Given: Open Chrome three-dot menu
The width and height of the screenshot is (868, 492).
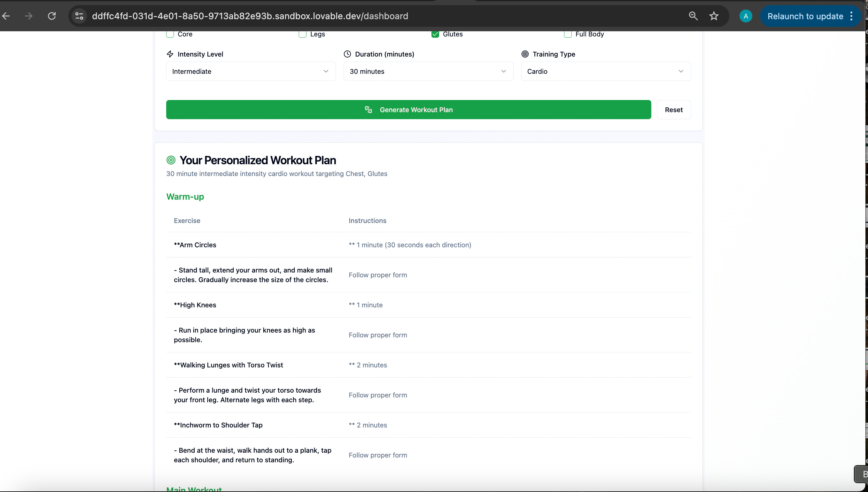Looking at the screenshot, I should coord(851,16).
